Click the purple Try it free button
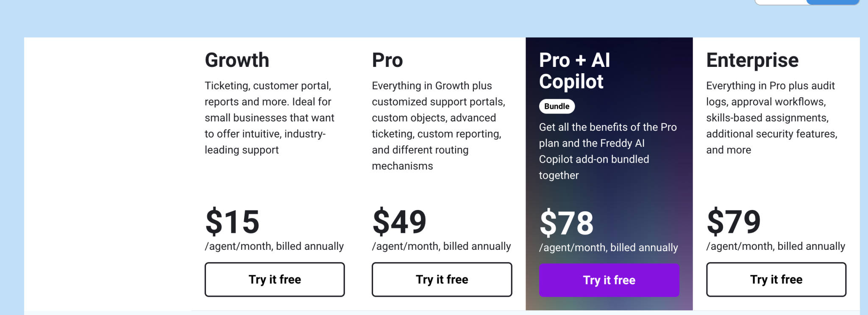The width and height of the screenshot is (868, 315). click(x=609, y=280)
